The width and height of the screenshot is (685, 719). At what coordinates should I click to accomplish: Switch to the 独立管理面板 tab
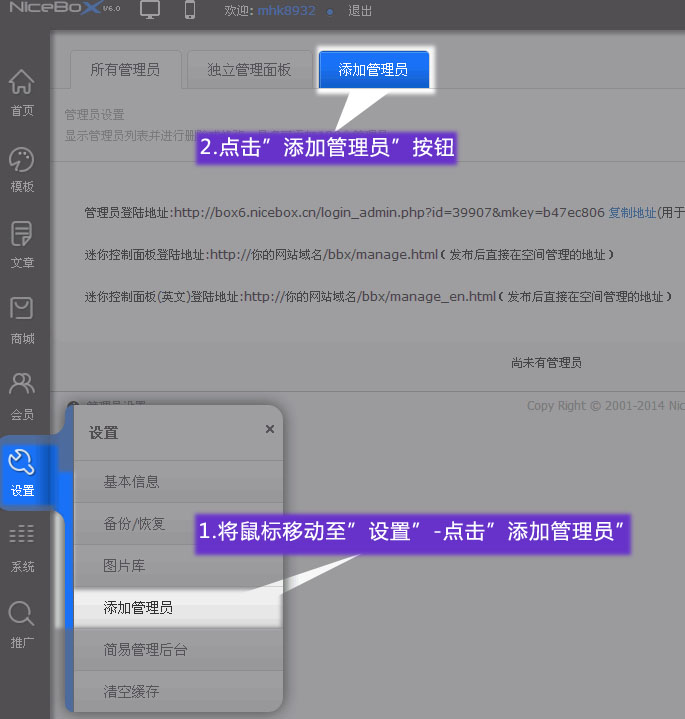249,70
